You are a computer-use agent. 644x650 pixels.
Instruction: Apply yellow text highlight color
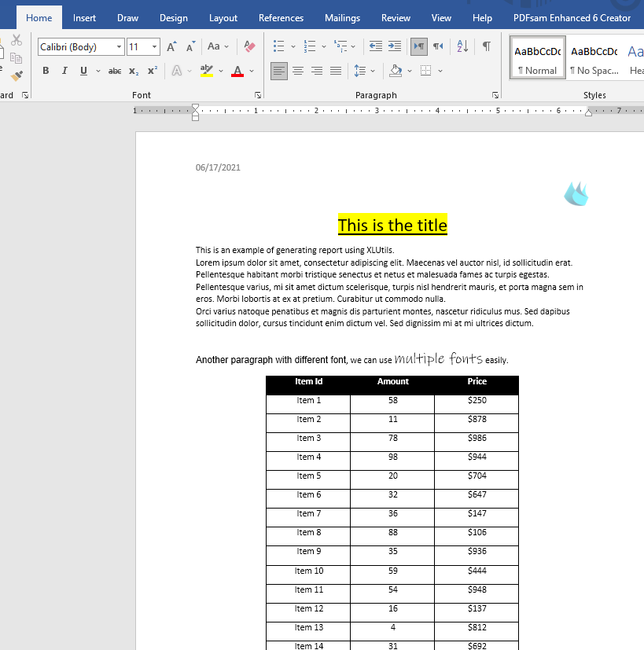(207, 71)
